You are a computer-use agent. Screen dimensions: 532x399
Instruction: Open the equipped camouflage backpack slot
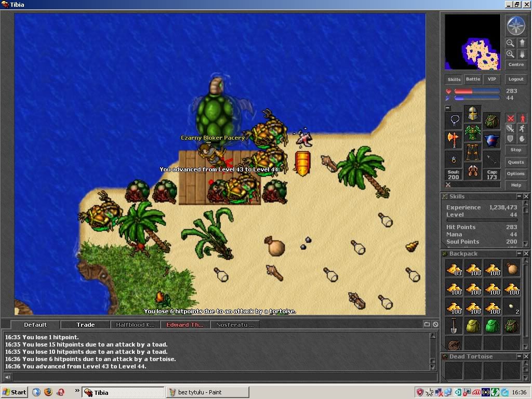point(491,121)
